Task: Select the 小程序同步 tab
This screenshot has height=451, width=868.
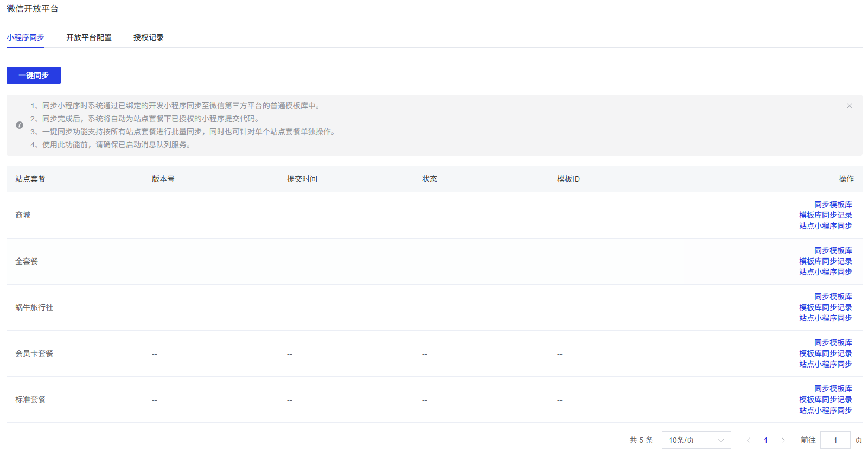Action: point(25,37)
